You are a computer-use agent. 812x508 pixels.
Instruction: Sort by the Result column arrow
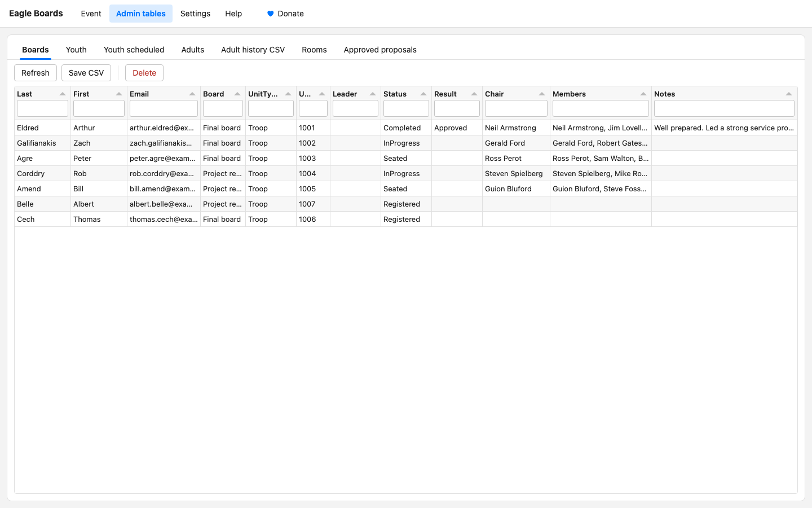[474, 94]
